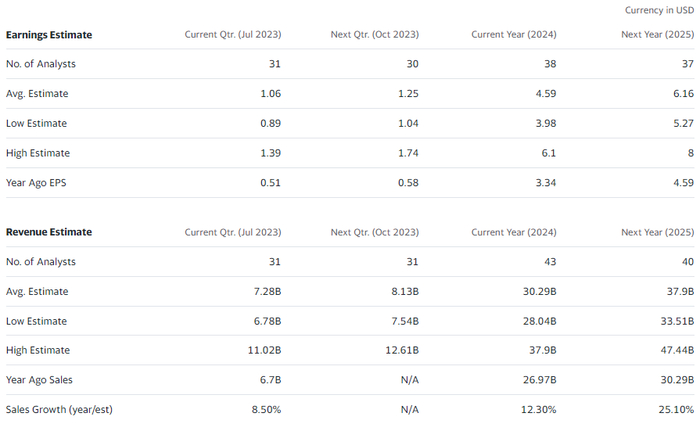Click the Currency in USD note
The image size is (700, 424).
658,10
